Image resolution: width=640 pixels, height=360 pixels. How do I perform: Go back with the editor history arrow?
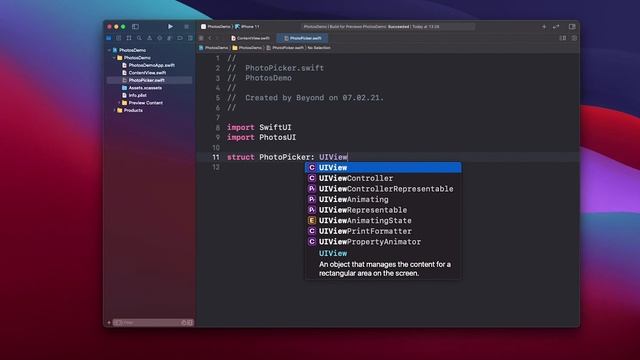tap(210, 38)
